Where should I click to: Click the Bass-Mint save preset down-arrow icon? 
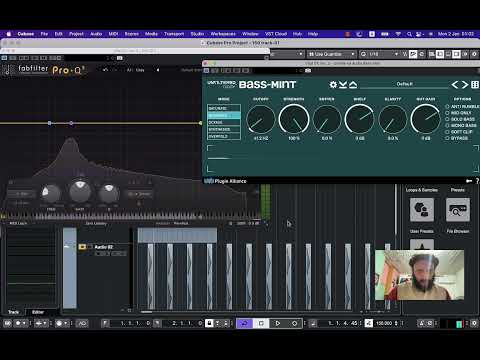pos(343,85)
